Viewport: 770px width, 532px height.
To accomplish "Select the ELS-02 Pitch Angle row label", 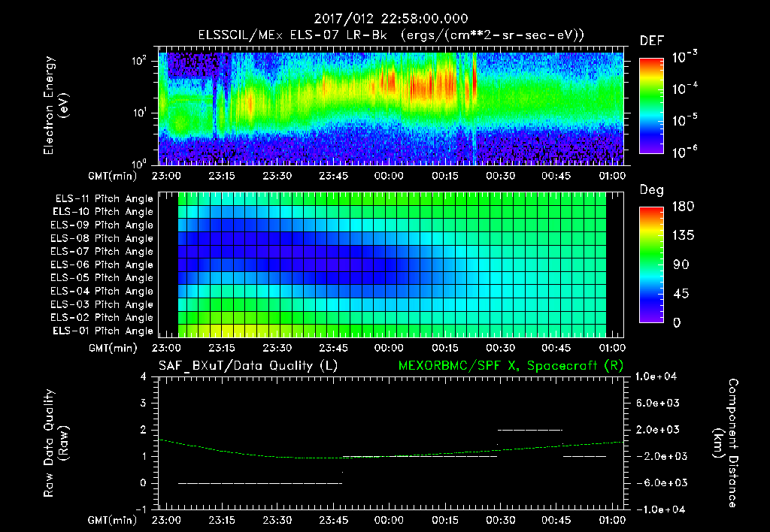I will (102, 318).
